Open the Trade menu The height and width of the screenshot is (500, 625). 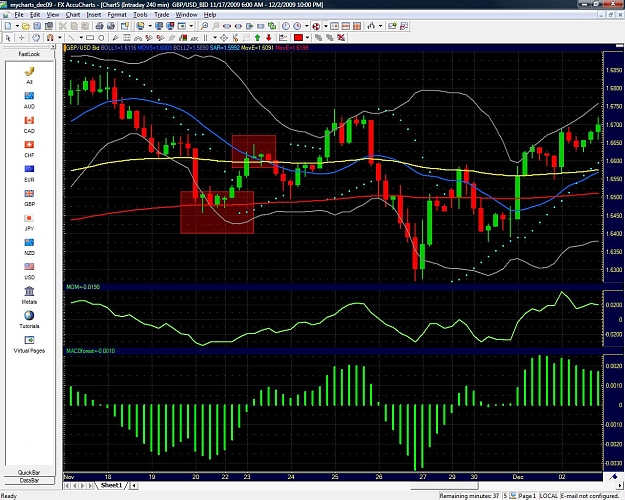pyautogui.click(x=161, y=15)
